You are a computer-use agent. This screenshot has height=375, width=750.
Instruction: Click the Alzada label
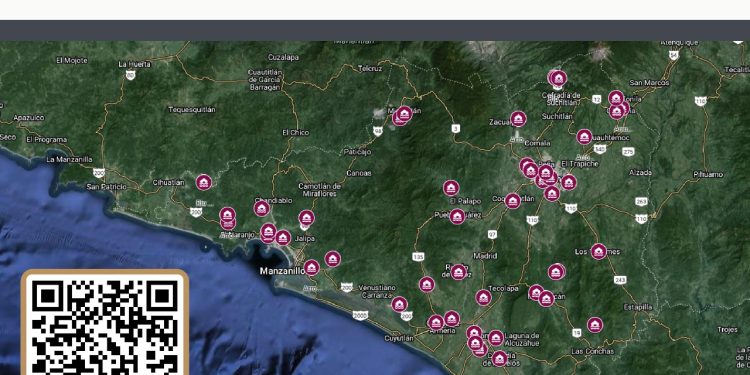(640, 172)
